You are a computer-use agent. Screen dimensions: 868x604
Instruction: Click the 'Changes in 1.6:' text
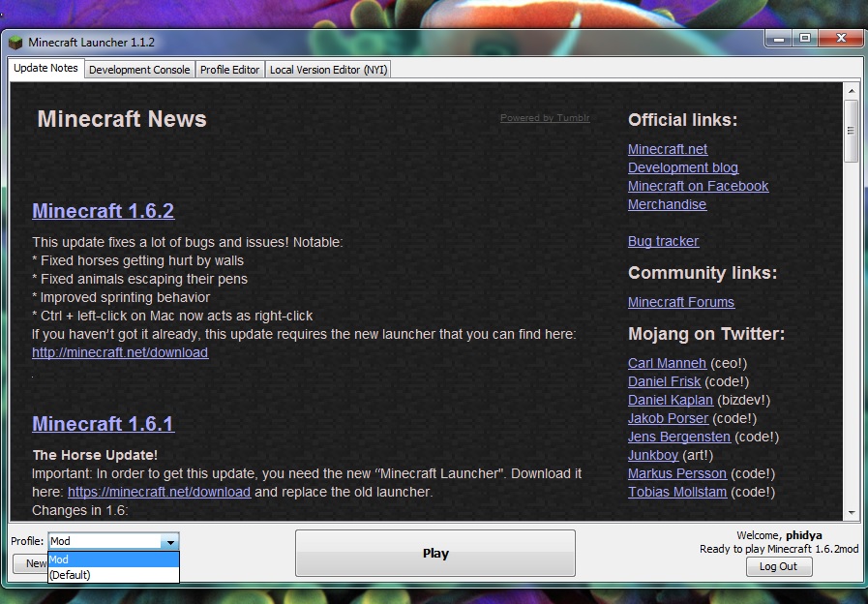(80, 510)
